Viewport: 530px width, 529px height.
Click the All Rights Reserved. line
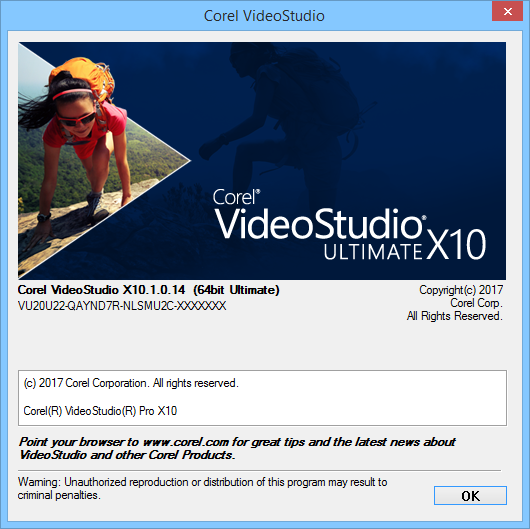(455, 316)
